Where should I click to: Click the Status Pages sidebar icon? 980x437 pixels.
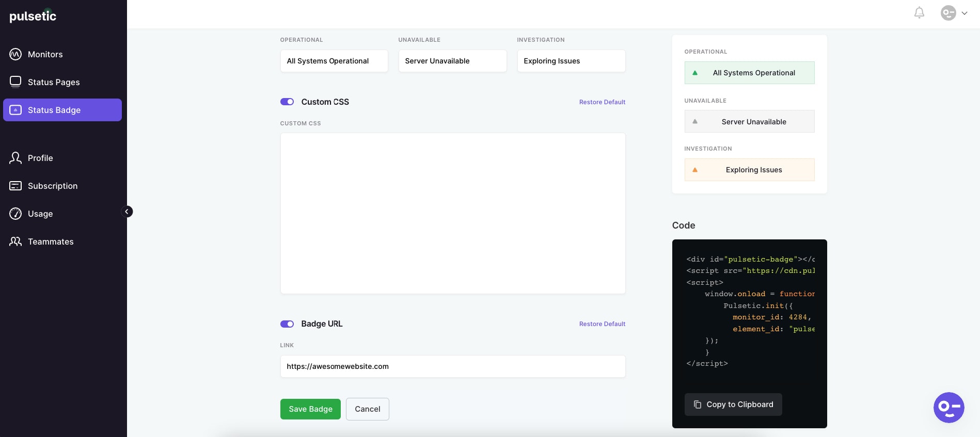coord(15,82)
